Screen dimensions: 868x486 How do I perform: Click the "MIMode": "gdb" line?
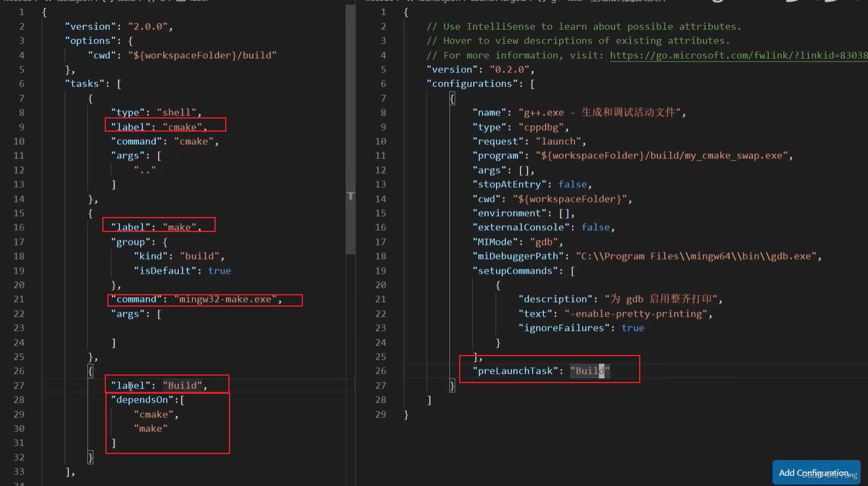(x=517, y=242)
